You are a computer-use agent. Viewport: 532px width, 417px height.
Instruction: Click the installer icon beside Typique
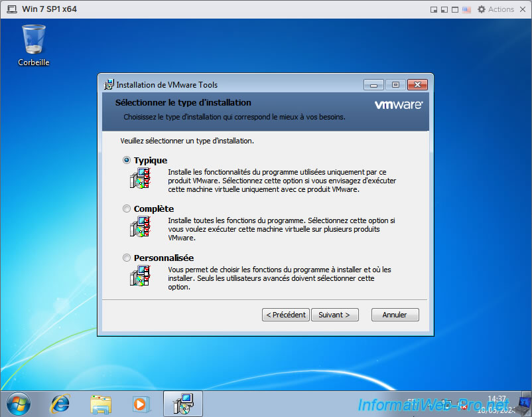[x=140, y=178]
